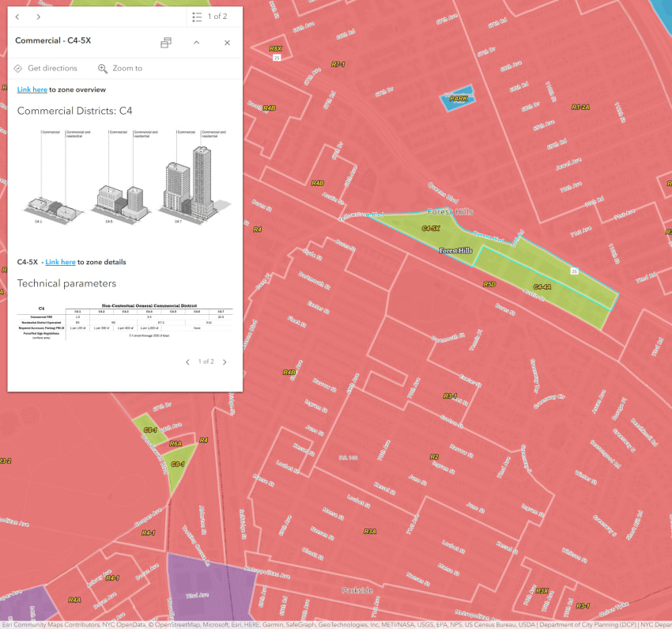Select the Zoom to magnifier icon
The image size is (672, 629).
(x=104, y=68)
